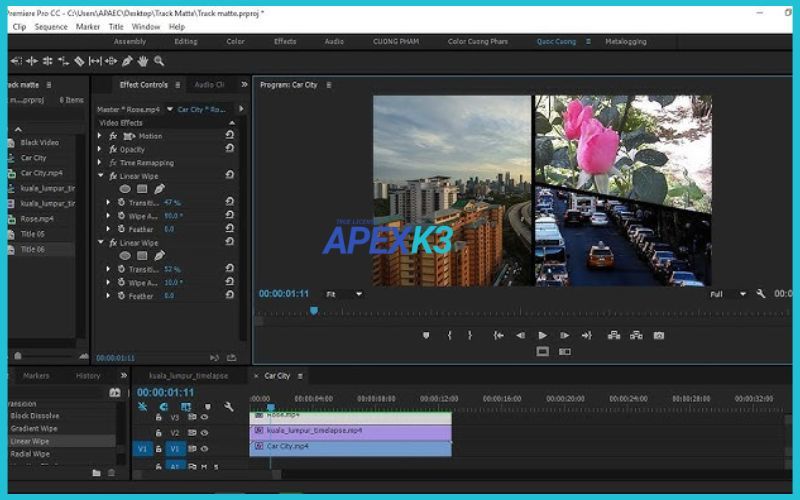The image size is (800, 500).
Task: Toggle V1 track output eye
Action: point(204,449)
